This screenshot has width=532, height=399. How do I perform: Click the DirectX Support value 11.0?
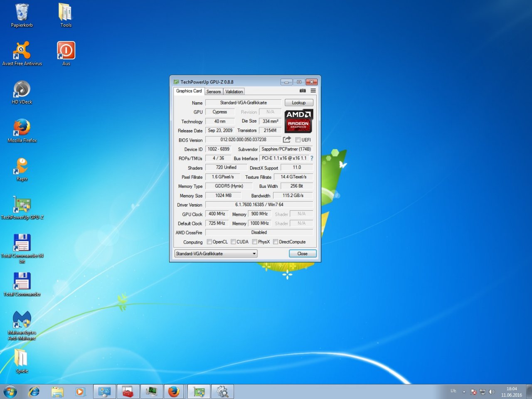pyautogui.click(x=297, y=167)
